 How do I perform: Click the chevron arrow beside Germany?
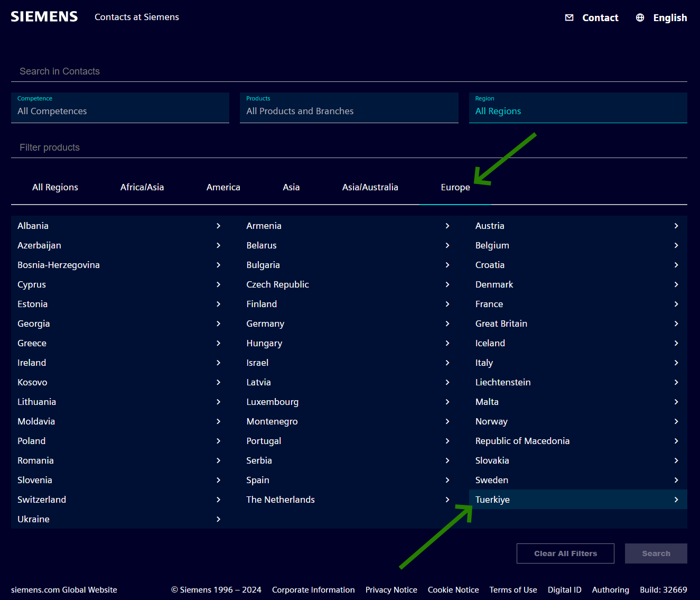[447, 324]
